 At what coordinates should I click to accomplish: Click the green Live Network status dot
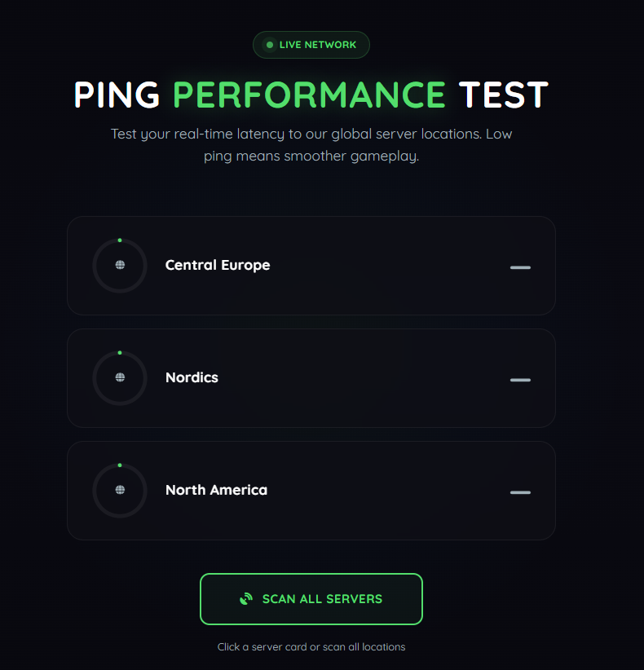269,45
